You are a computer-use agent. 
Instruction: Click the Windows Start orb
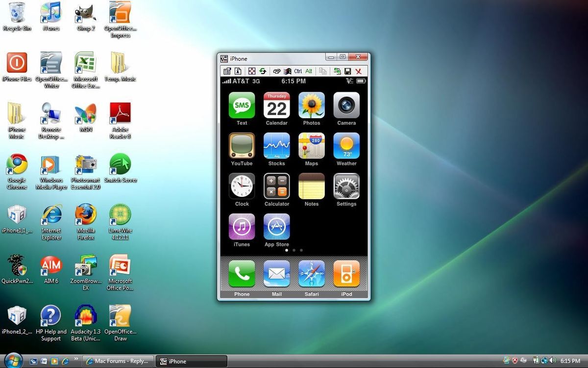[13, 360]
